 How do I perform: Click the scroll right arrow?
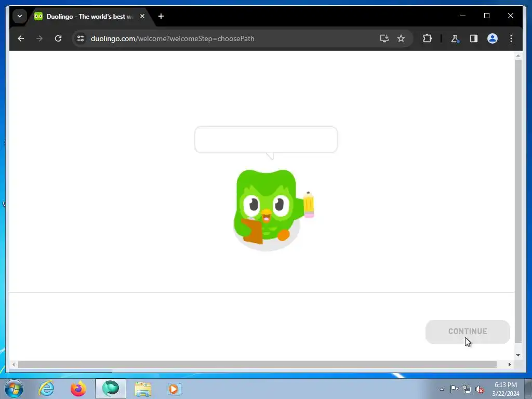point(509,364)
